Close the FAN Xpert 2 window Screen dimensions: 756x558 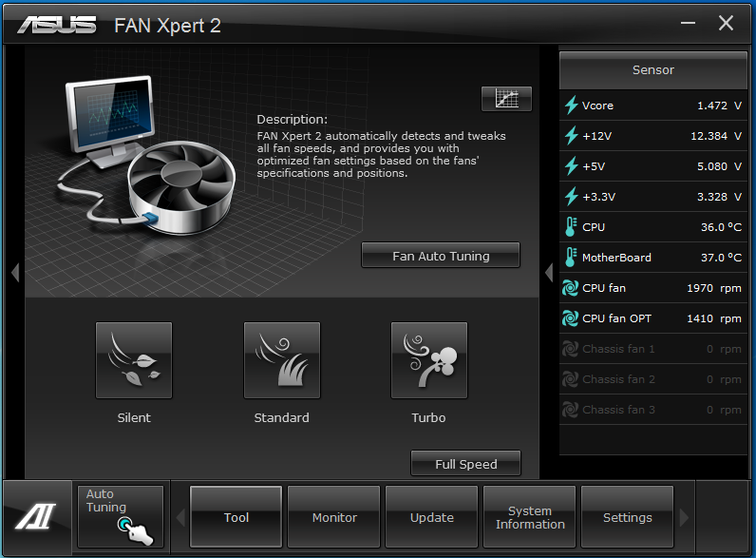(726, 23)
